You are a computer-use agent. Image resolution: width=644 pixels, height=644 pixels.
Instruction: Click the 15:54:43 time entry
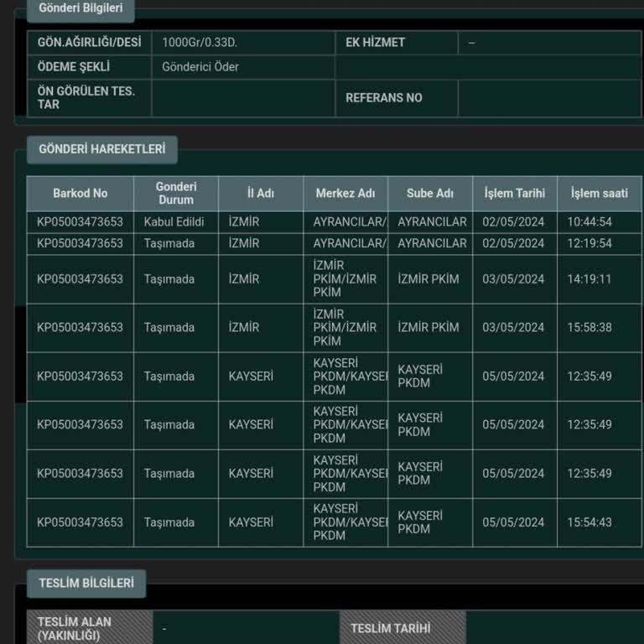click(x=589, y=522)
